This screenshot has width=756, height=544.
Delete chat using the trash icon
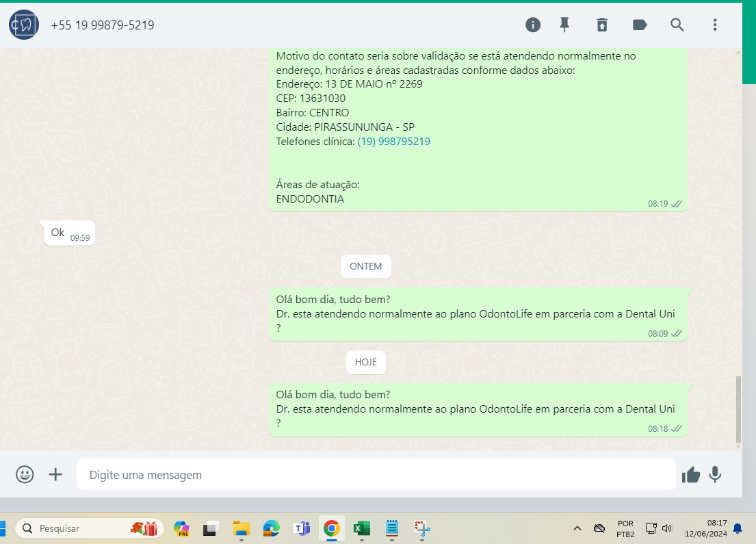tap(602, 25)
